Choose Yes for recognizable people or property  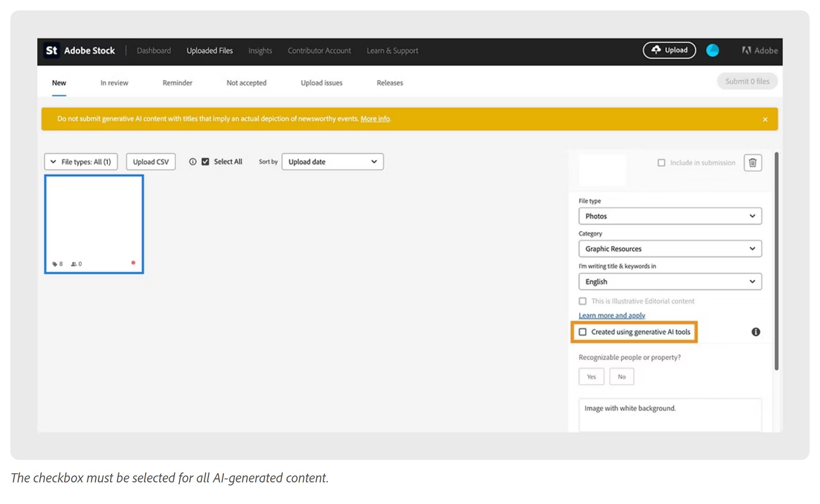pos(591,376)
